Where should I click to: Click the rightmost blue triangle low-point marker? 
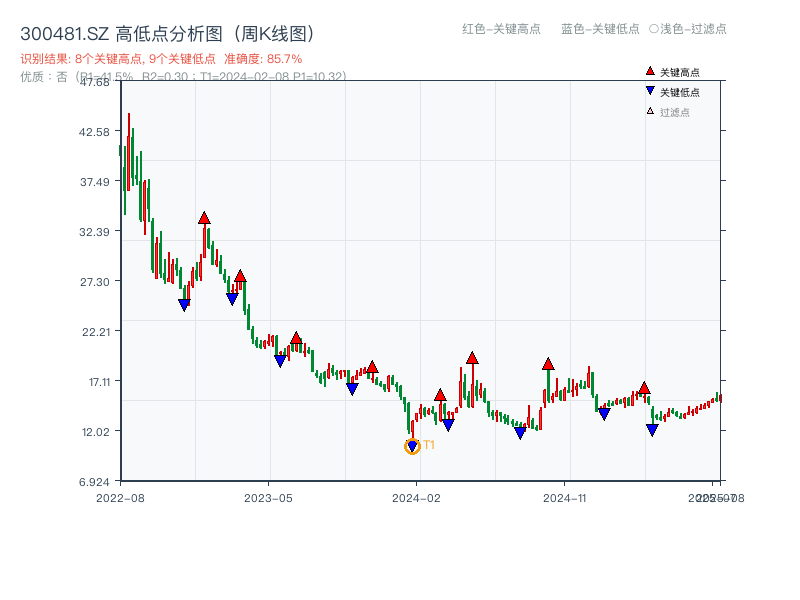[651, 428]
